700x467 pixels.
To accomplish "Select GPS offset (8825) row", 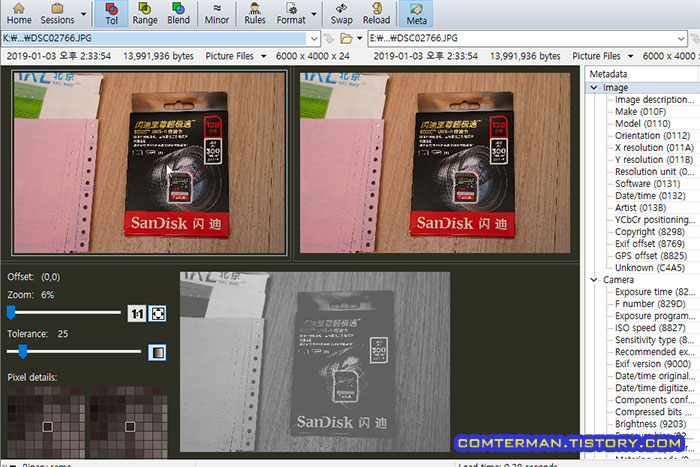I will coord(651,256).
